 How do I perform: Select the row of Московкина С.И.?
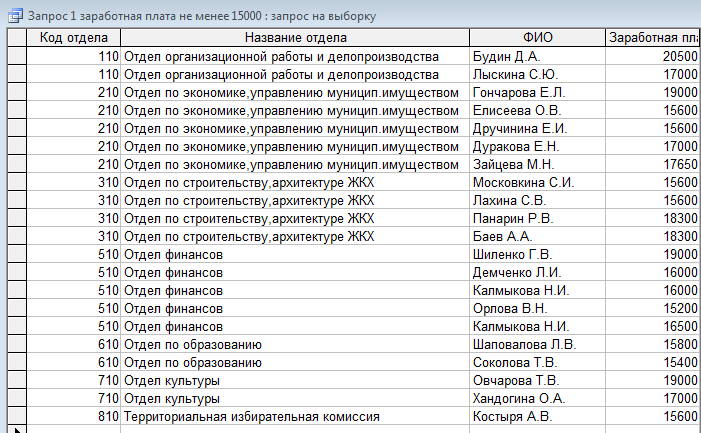17,182
